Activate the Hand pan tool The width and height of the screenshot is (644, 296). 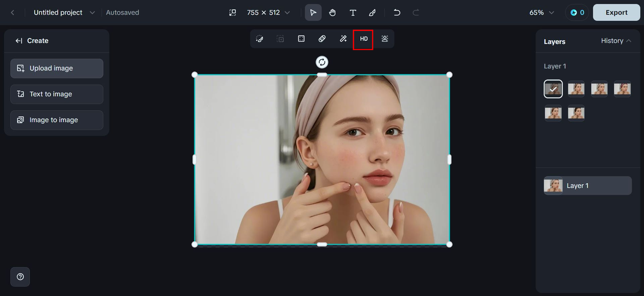(x=333, y=12)
